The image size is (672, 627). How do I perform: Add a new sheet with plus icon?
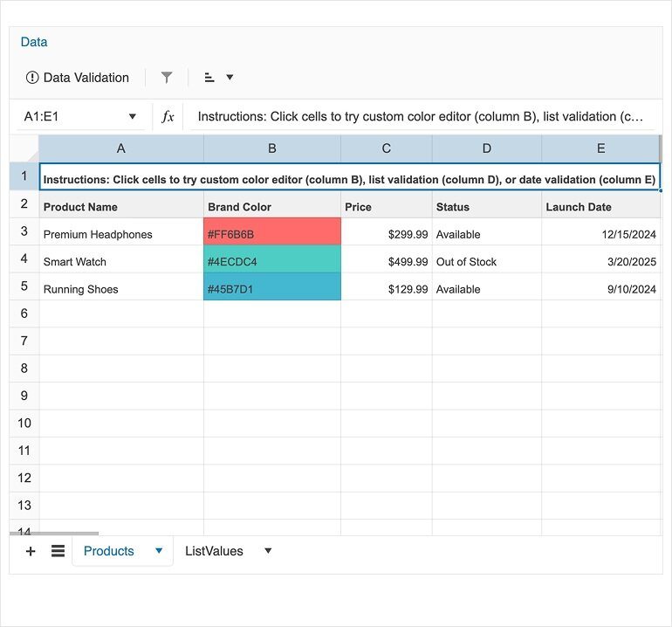pos(31,551)
